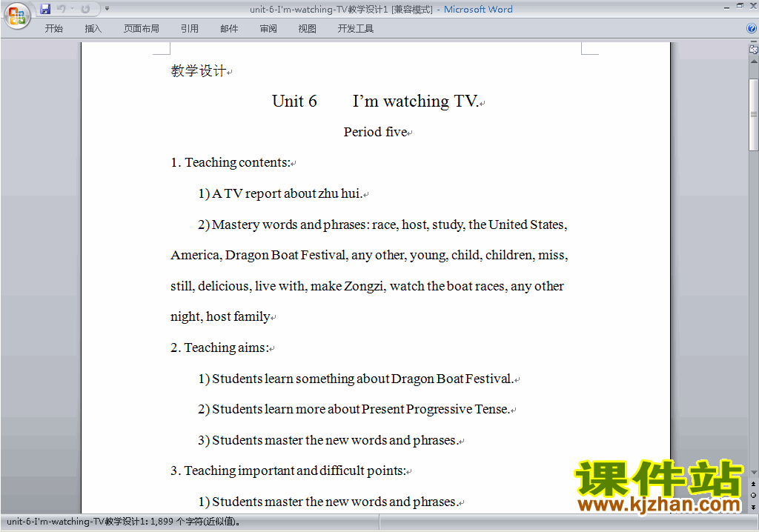The image size is (759, 532).
Task: Click the Select Browse Object round button
Action: coord(753,495)
